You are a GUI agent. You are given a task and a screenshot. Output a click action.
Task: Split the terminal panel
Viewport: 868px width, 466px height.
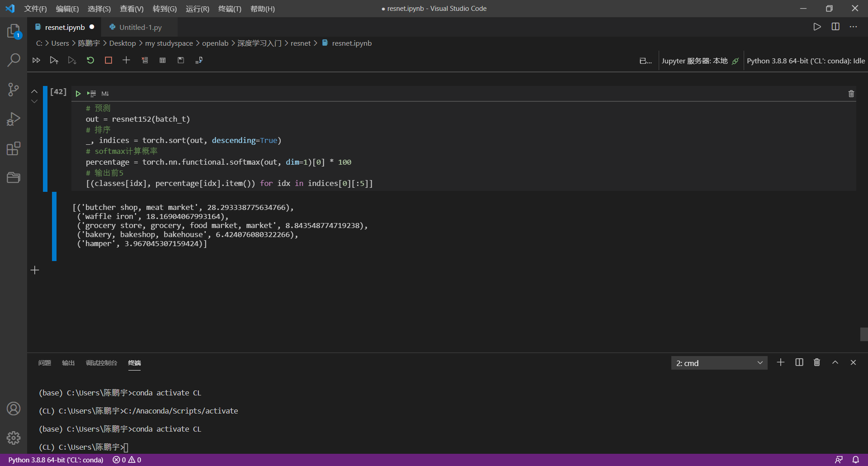(x=799, y=362)
